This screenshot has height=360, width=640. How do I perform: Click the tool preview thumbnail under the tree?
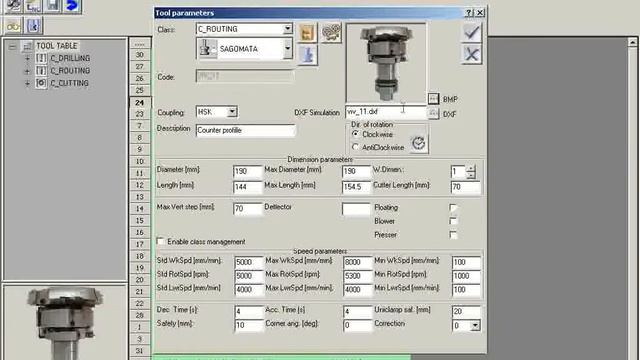(65, 323)
